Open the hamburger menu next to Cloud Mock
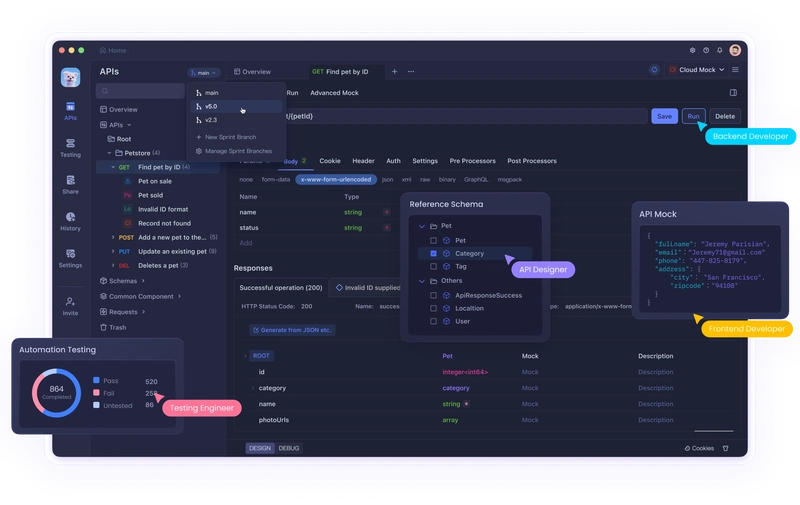Image resolution: width=800 pixels, height=505 pixels. point(735,69)
